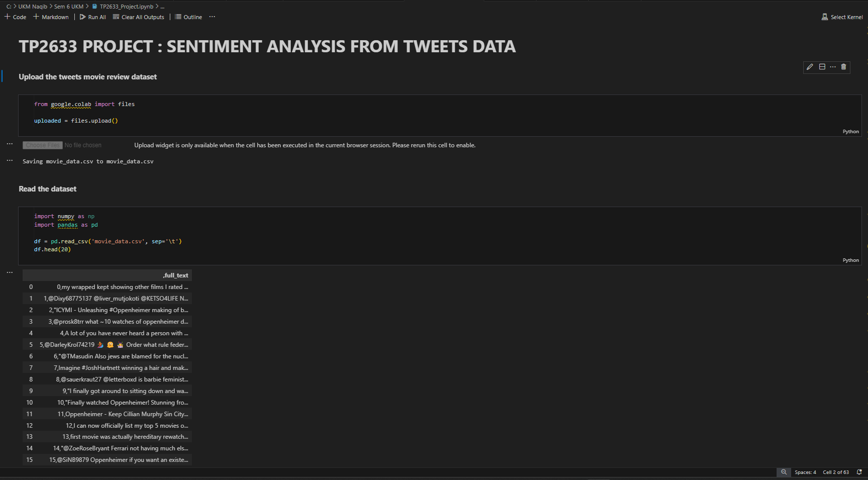
Task: Click the Sem 6 UKM breadcrumb
Action: [x=68, y=7]
